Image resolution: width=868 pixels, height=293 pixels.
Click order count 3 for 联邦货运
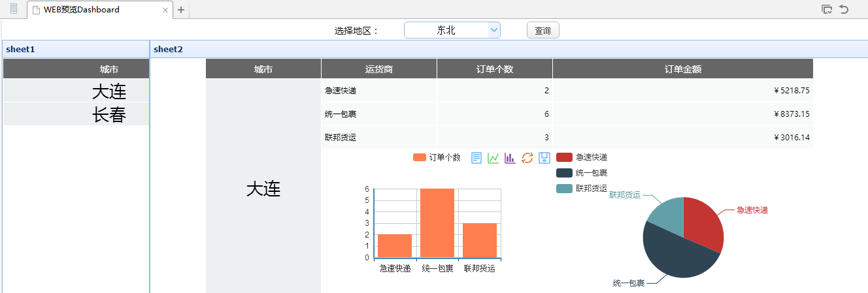pyautogui.click(x=495, y=137)
